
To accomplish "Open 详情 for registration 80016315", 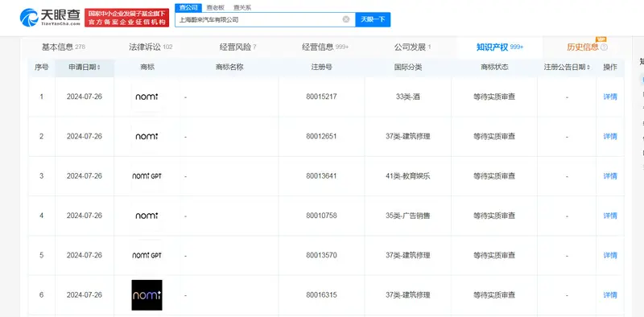I will 610,294.
